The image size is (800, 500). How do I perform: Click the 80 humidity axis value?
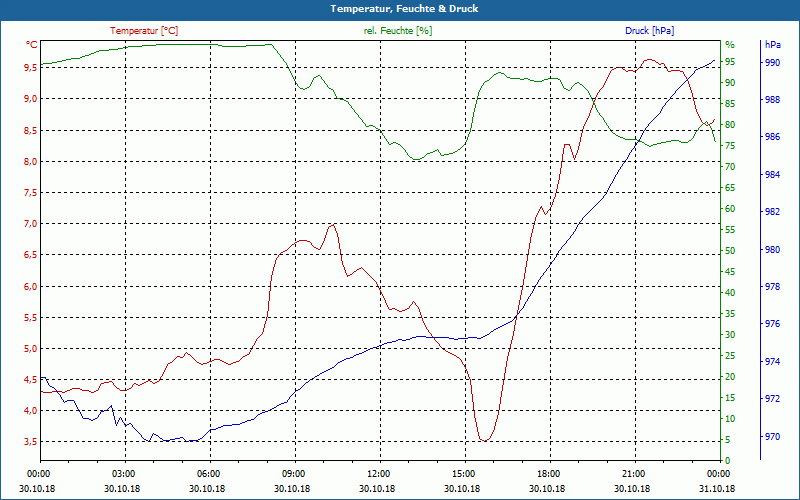click(730, 125)
